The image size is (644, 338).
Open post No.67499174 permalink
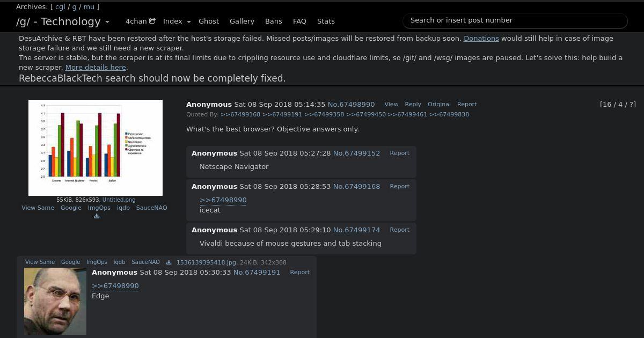pyautogui.click(x=356, y=230)
